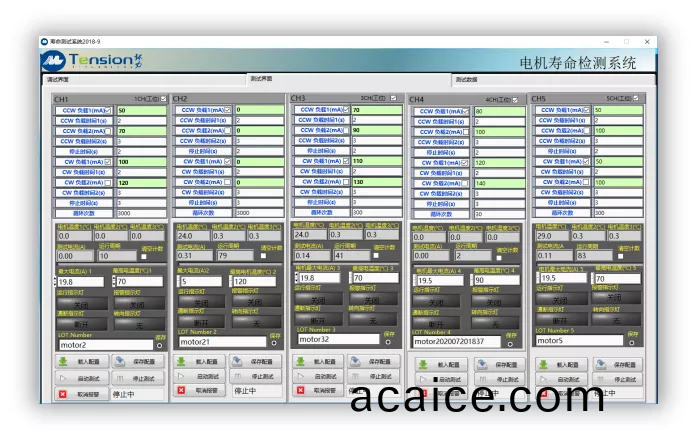Click the CH3 max current 19.8 stepper arrows
The height and width of the screenshot is (441, 697).
coord(297,278)
